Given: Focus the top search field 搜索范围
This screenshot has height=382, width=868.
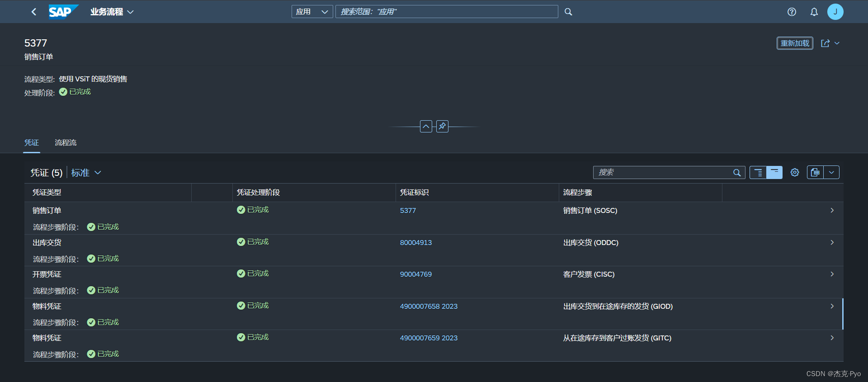Looking at the screenshot, I should tap(447, 12).
